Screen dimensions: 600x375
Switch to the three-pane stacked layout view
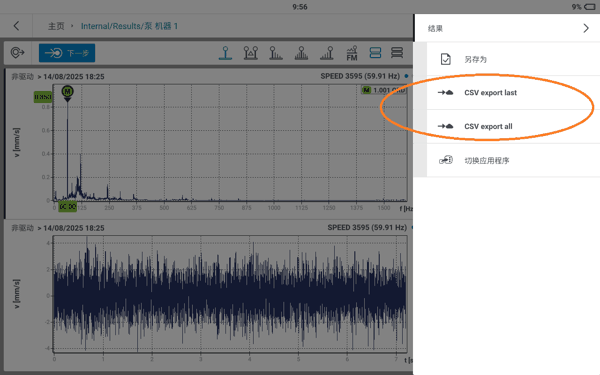(397, 53)
